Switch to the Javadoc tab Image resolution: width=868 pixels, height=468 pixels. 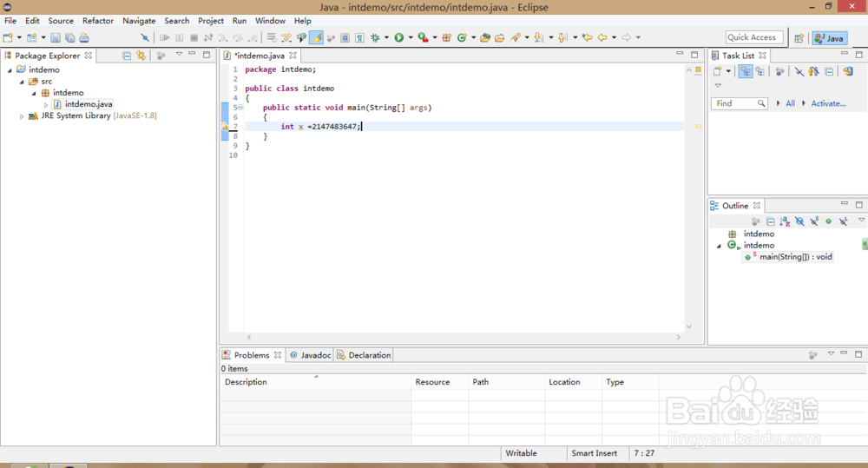(x=310, y=355)
